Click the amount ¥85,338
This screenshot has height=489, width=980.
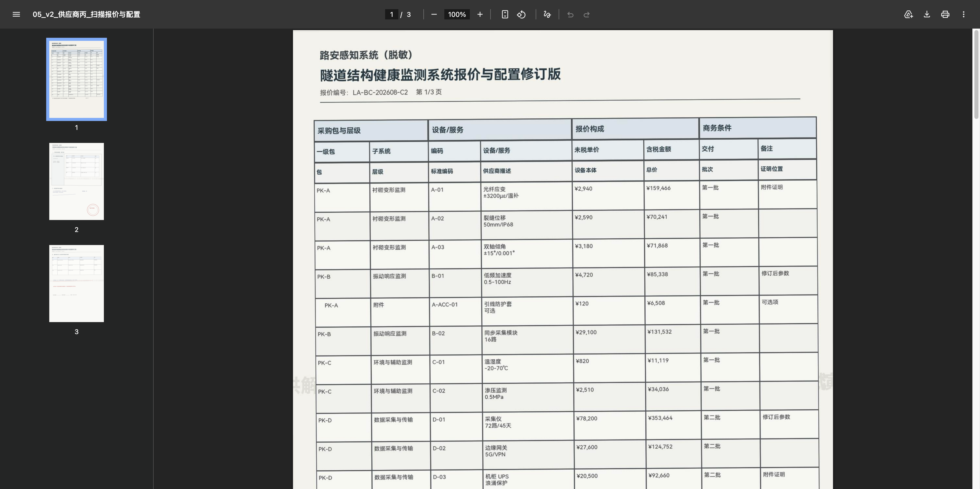click(x=658, y=274)
